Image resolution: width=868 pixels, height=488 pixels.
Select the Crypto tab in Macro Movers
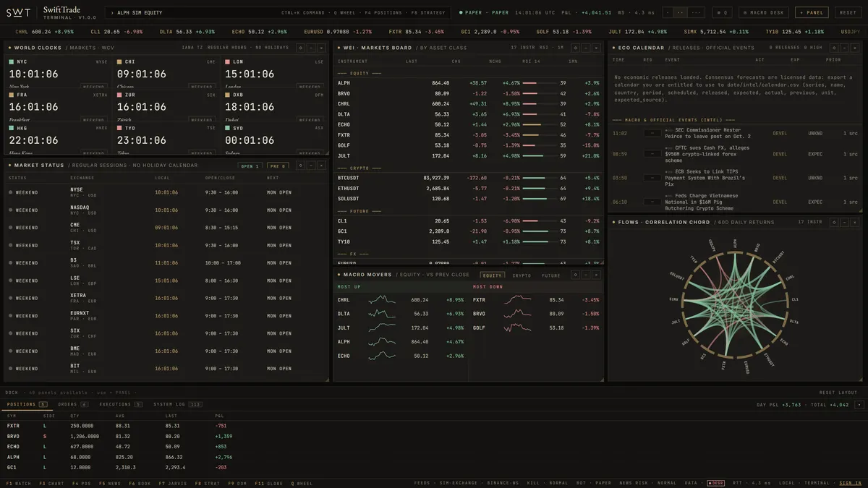(522, 275)
